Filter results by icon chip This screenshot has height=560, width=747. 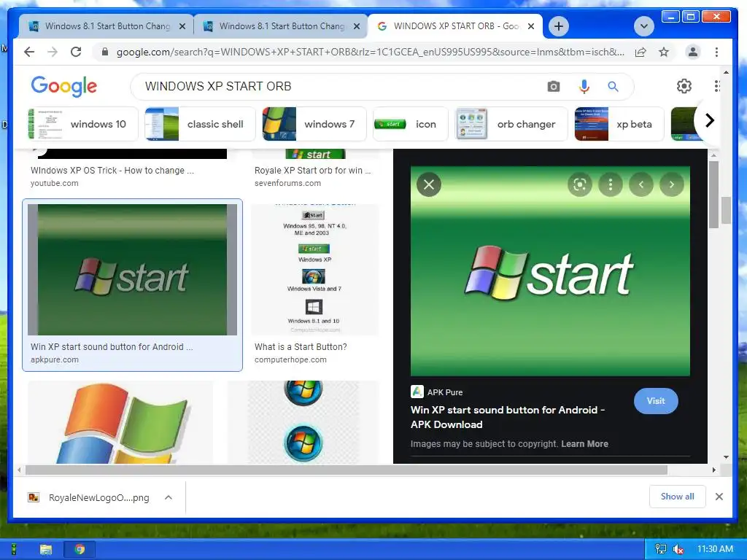click(x=411, y=124)
